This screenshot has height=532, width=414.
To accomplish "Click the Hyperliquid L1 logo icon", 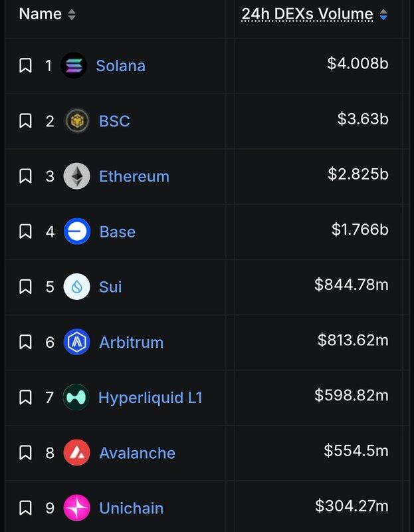I will tap(76, 398).
